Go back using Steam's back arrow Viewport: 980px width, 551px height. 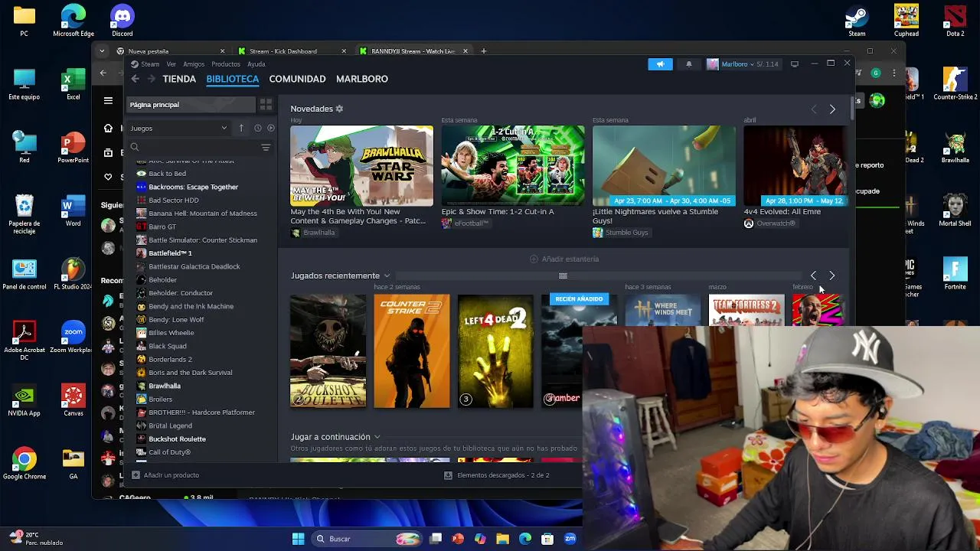coord(135,79)
